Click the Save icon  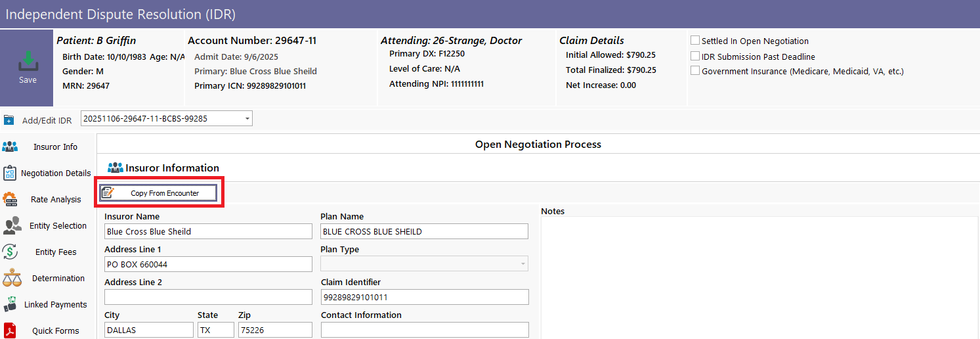click(x=27, y=62)
